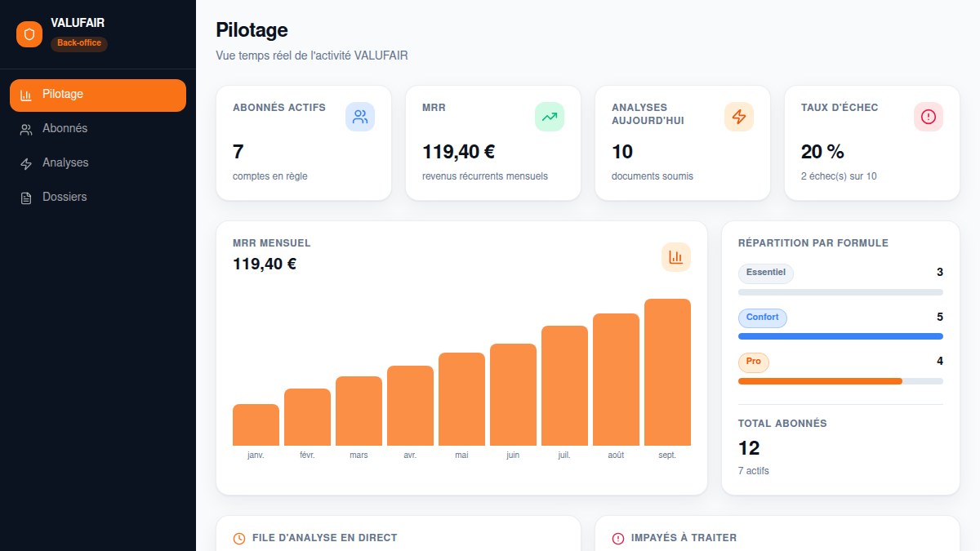The image size is (980, 551).
Task: Click the VALUFAIR shield logo icon
Action: 29,34
